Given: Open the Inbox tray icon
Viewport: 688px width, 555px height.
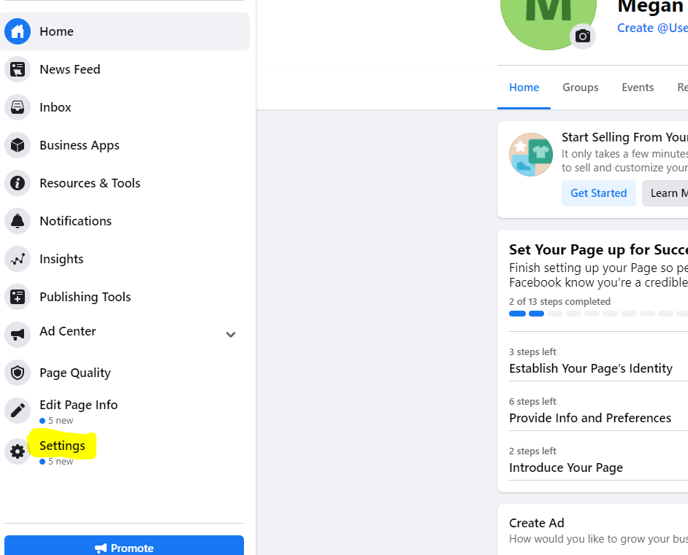Looking at the screenshot, I should click(x=18, y=107).
